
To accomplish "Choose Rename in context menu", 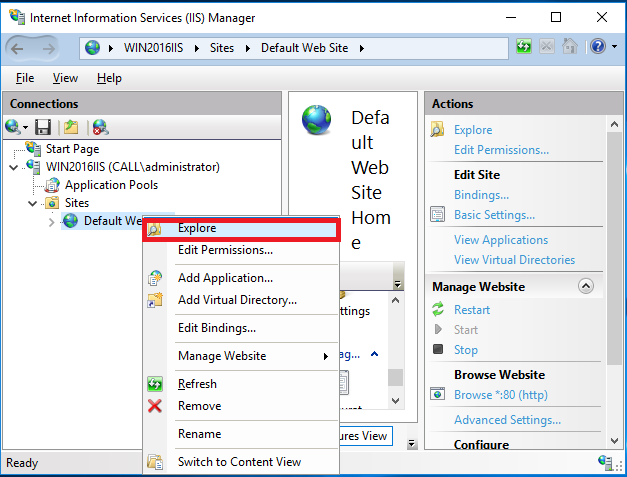I will [241, 434].
